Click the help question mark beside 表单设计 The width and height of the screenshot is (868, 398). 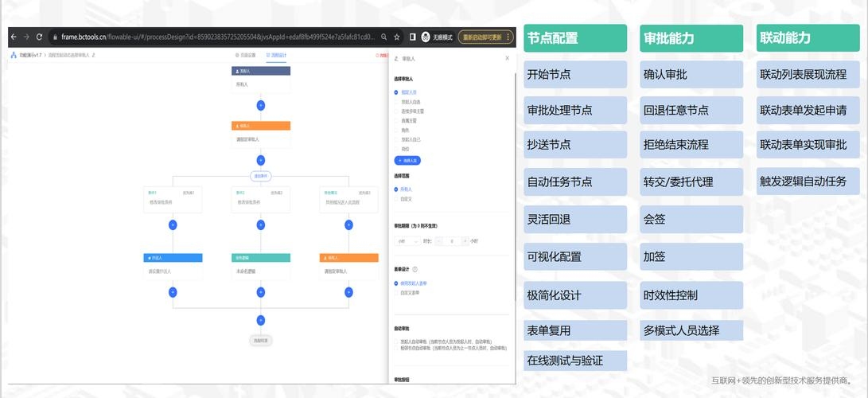pyautogui.click(x=415, y=269)
